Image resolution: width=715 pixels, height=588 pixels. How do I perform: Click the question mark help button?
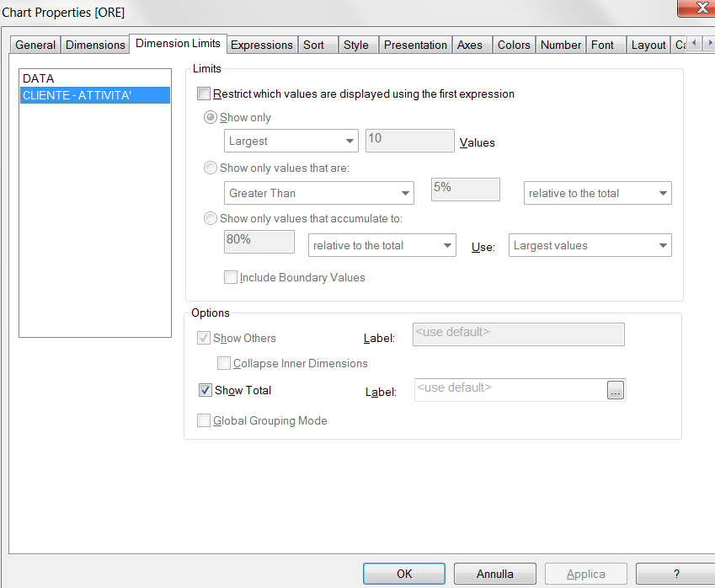pos(675,574)
